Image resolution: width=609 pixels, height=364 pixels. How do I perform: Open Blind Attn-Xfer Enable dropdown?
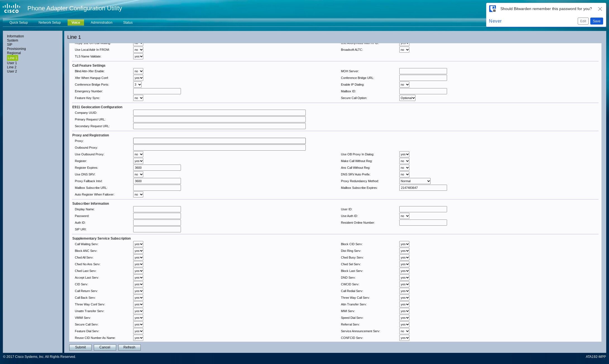point(138,71)
